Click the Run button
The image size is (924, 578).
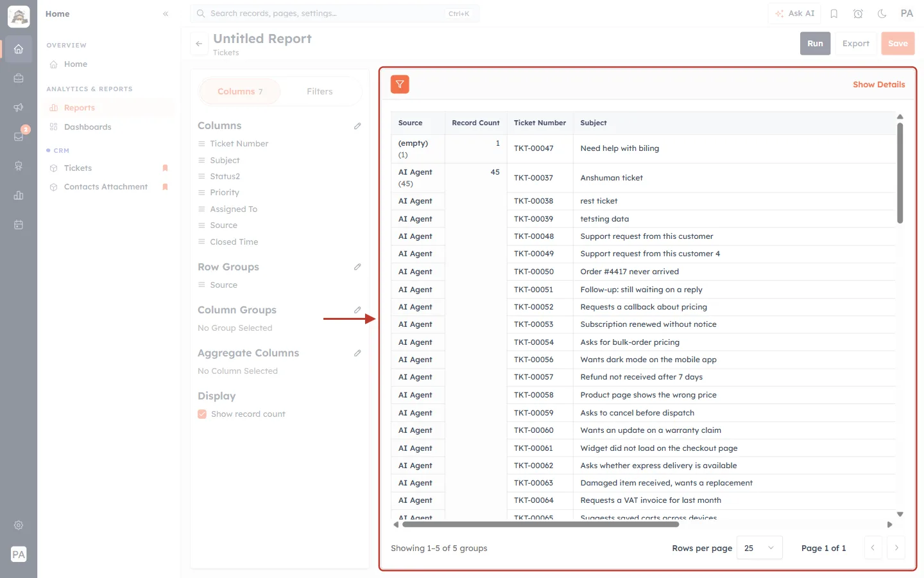click(x=815, y=44)
